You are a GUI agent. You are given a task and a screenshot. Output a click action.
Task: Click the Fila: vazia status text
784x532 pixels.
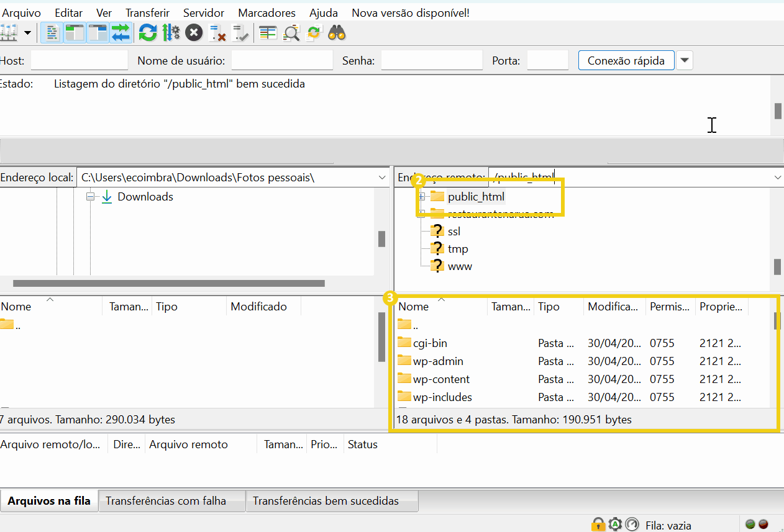[x=668, y=525]
